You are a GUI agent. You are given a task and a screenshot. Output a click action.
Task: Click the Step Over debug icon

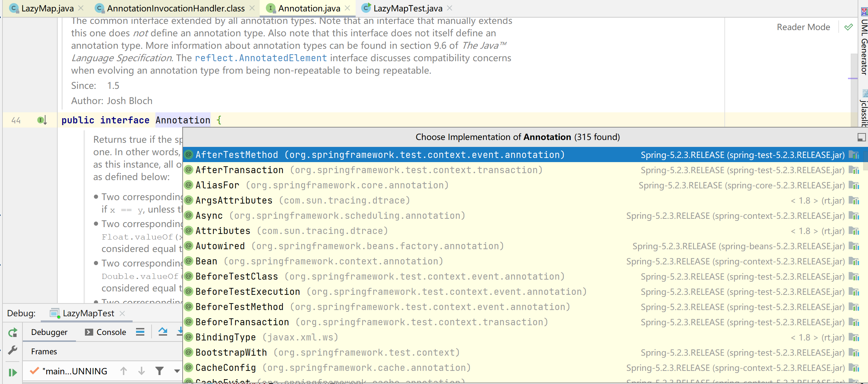pyautogui.click(x=163, y=332)
